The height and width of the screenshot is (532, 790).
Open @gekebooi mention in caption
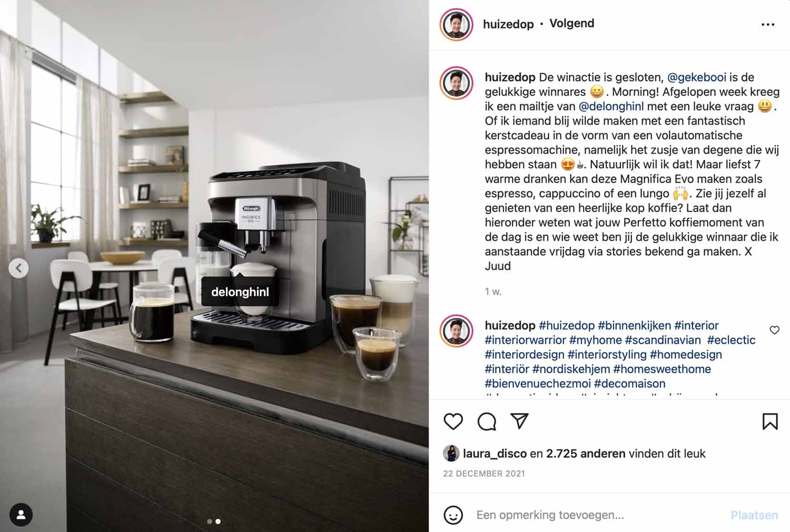tap(696, 77)
